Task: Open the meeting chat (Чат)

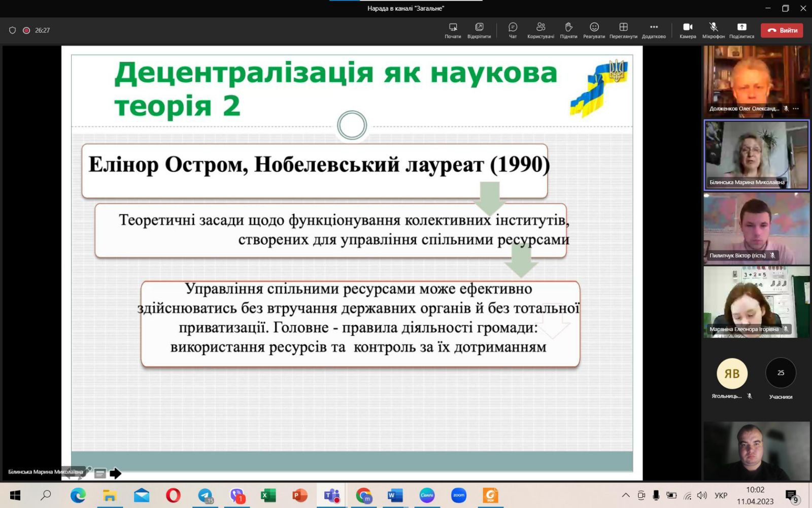Action: pyautogui.click(x=513, y=30)
